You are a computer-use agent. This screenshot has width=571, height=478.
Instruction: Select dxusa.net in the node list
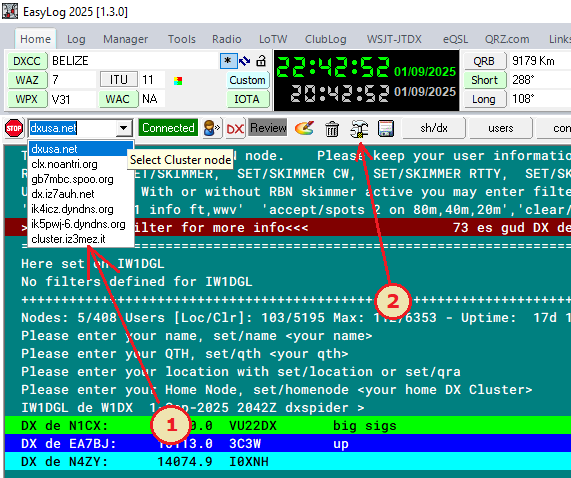coord(80,149)
